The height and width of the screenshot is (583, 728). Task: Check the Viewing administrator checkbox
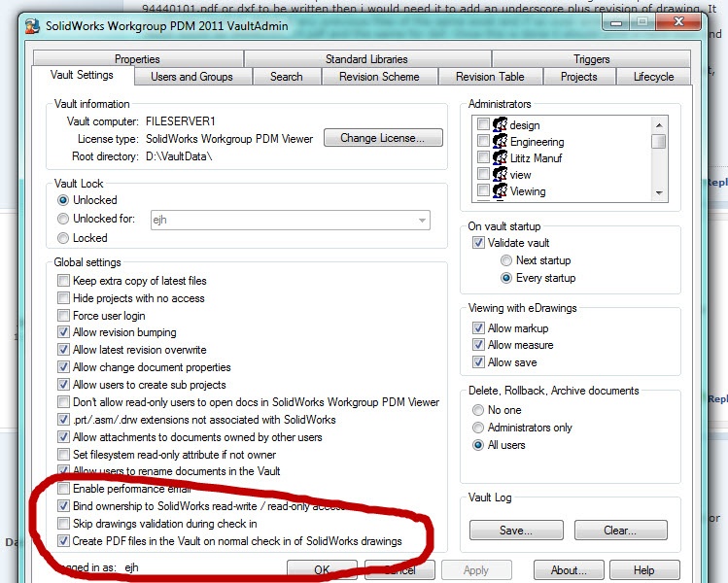[483, 190]
